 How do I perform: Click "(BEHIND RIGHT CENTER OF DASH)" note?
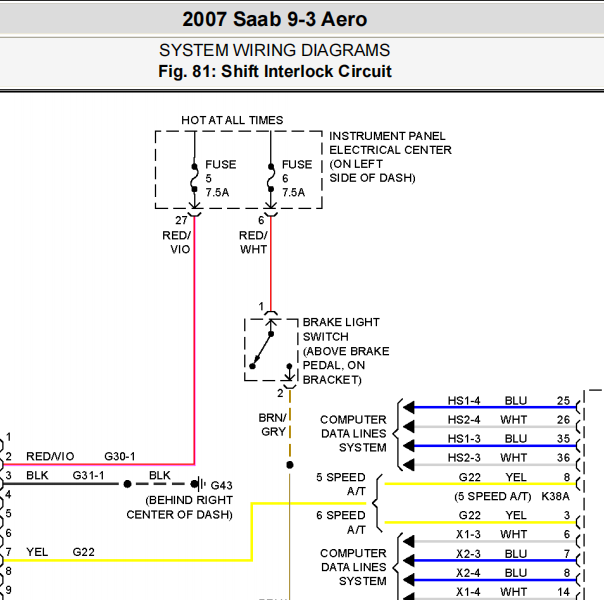180,507
